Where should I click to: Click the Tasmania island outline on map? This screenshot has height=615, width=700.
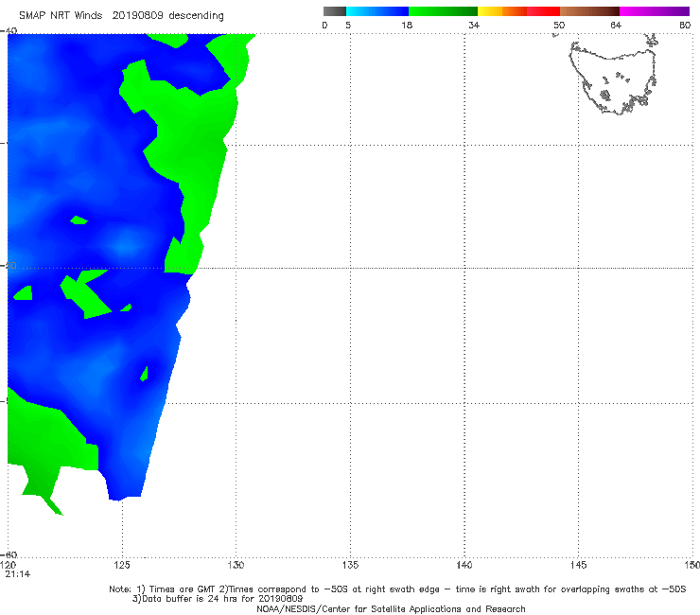tap(613, 79)
